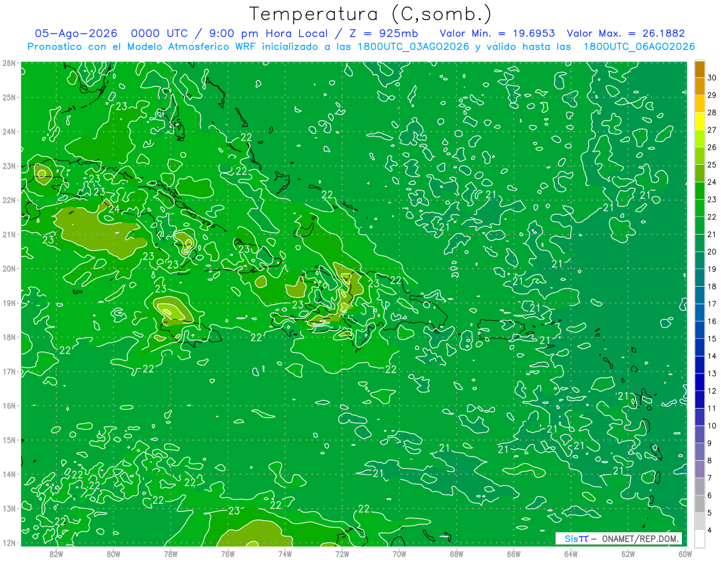Click the "16" label on the color scale
728x562 pixels.
(x=712, y=321)
